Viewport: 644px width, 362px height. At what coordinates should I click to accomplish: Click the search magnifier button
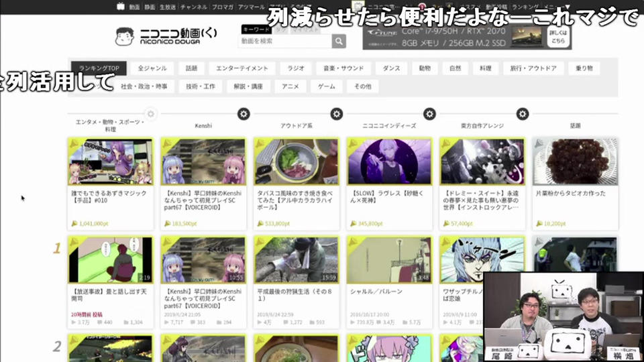coord(339,41)
